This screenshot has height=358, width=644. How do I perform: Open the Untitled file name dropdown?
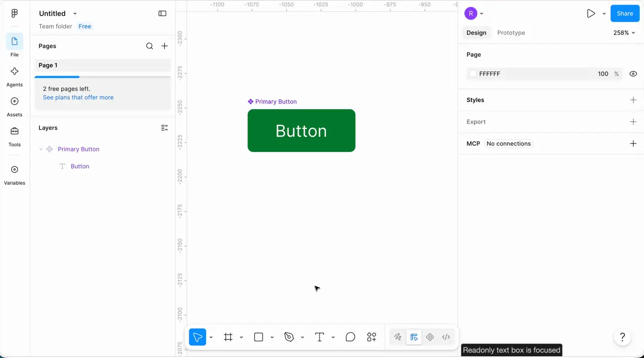point(75,14)
